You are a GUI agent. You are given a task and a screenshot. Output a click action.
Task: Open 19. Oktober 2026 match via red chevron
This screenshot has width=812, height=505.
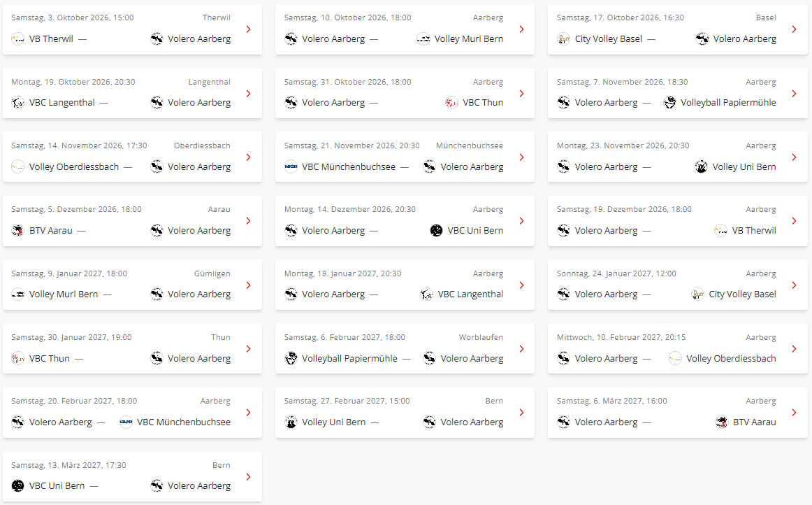pos(249,93)
